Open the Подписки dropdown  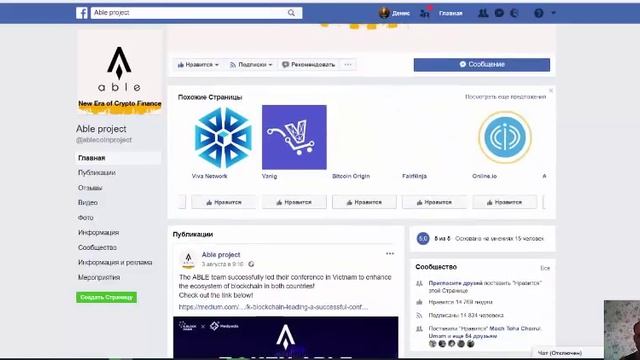point(251,64)
